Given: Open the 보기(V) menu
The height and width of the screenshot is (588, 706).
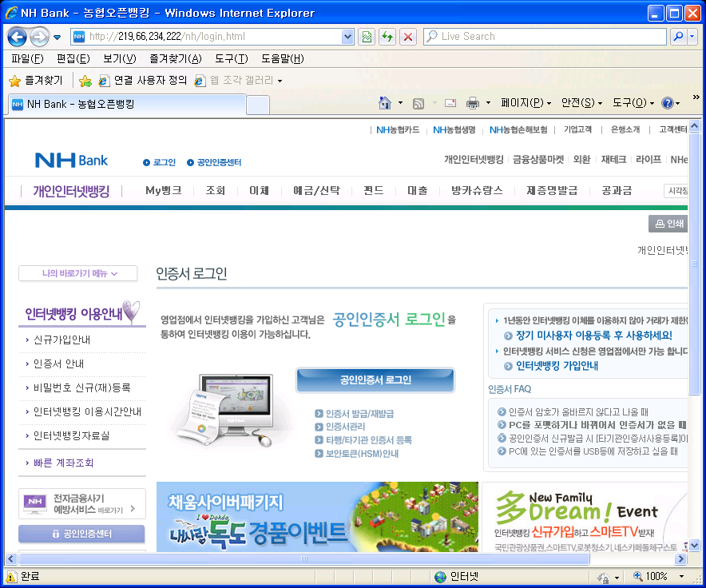Looking at the screenshot, I should click(x=119, y=58).
